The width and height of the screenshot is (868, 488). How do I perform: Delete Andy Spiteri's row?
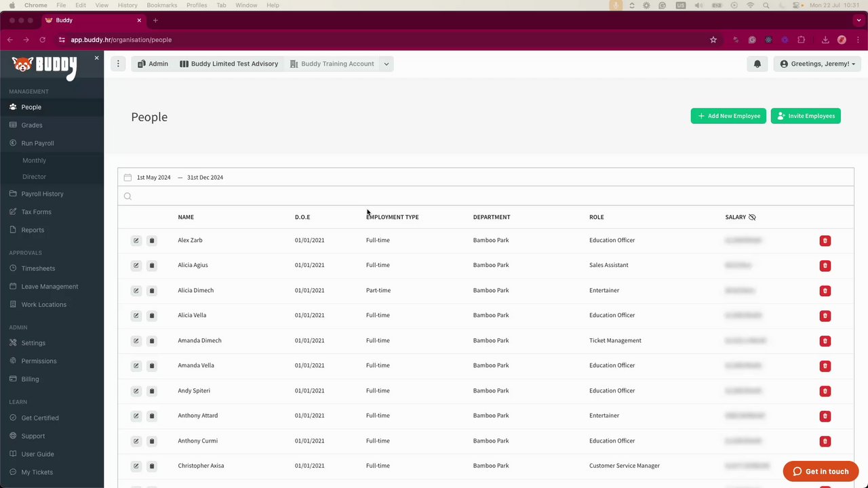pos(825,391)
